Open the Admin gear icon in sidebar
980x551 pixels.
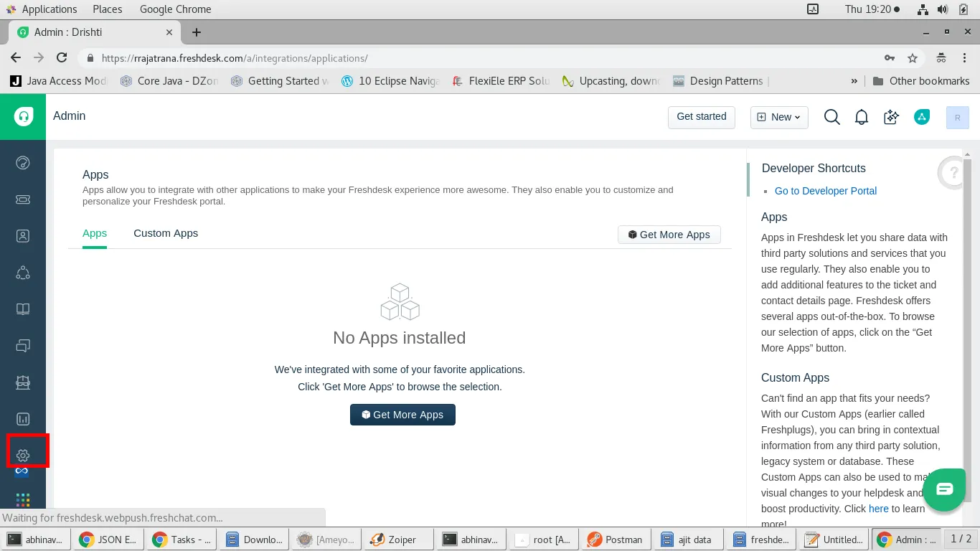point(23,456)
